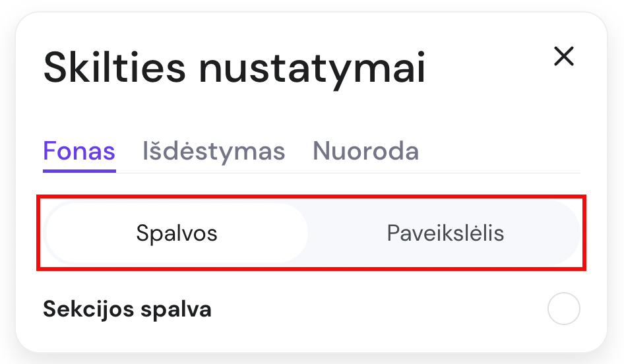This screenshot has height=364, width=624.
Task: Click the circular section color swatch
Action: tap(564, 309)
